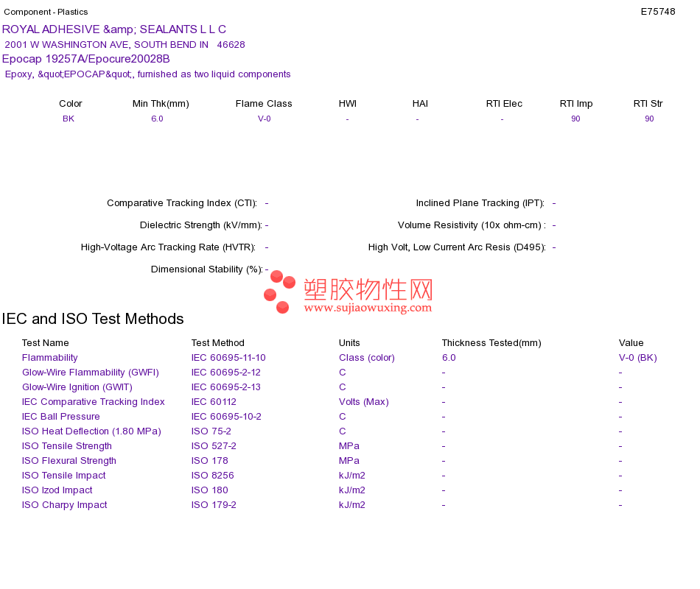
Task: Click the HWI column header
Action: pos(348,104)
